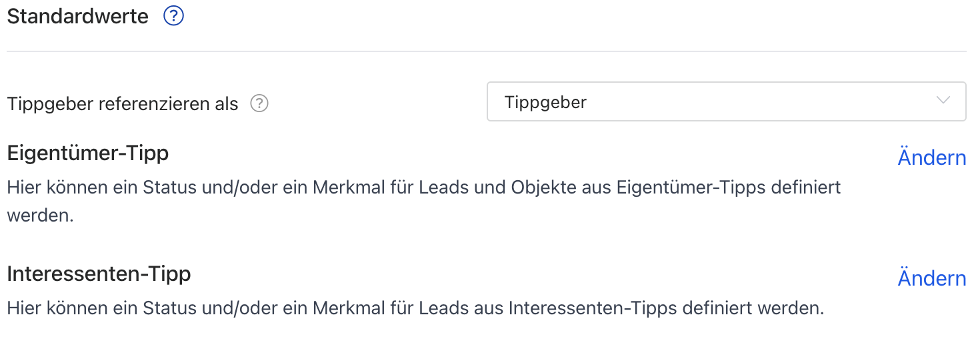This screenshot has width=980, height=351.
Task: Click the help icon beside Standardwerte heading
Action: coord(173,17)
